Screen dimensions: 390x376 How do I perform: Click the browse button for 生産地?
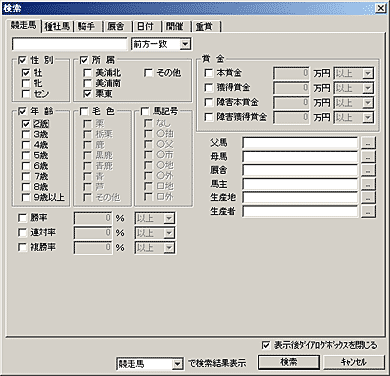(x=368, y=198)
